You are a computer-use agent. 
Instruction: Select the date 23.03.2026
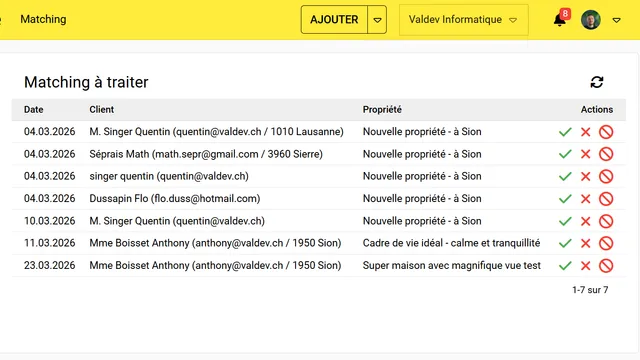pos(49,266)
